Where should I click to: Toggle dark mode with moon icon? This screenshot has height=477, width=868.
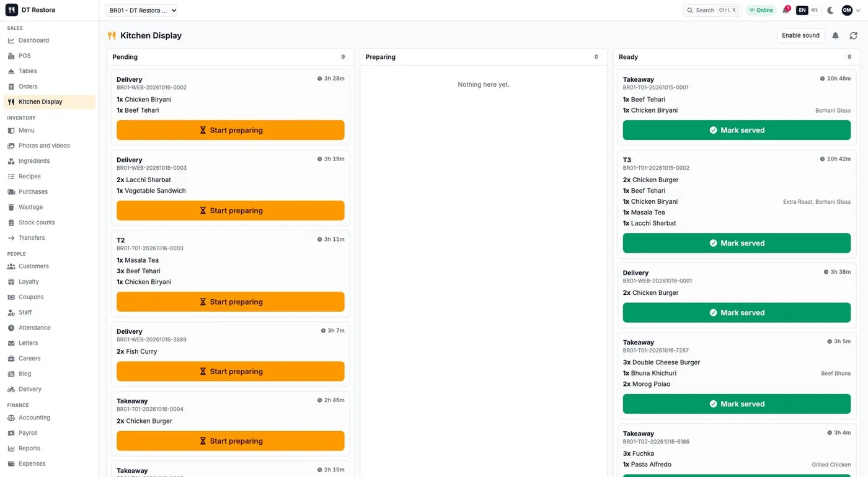[x=831, y=11]
